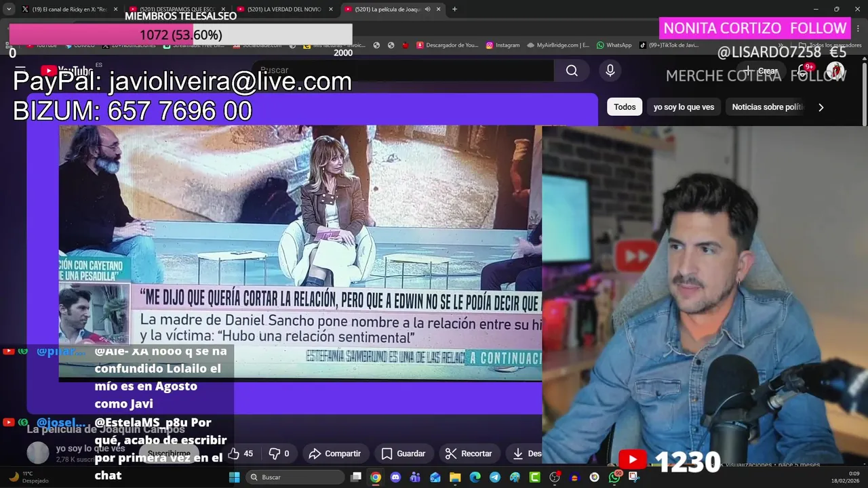
Task: Click the Windows taskbar Buscar search box
Action: click(x=294, y=477)
